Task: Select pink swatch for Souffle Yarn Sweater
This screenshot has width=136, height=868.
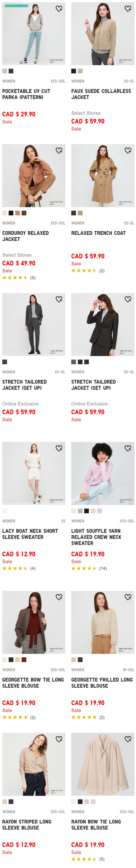Action: coord(99,511)
